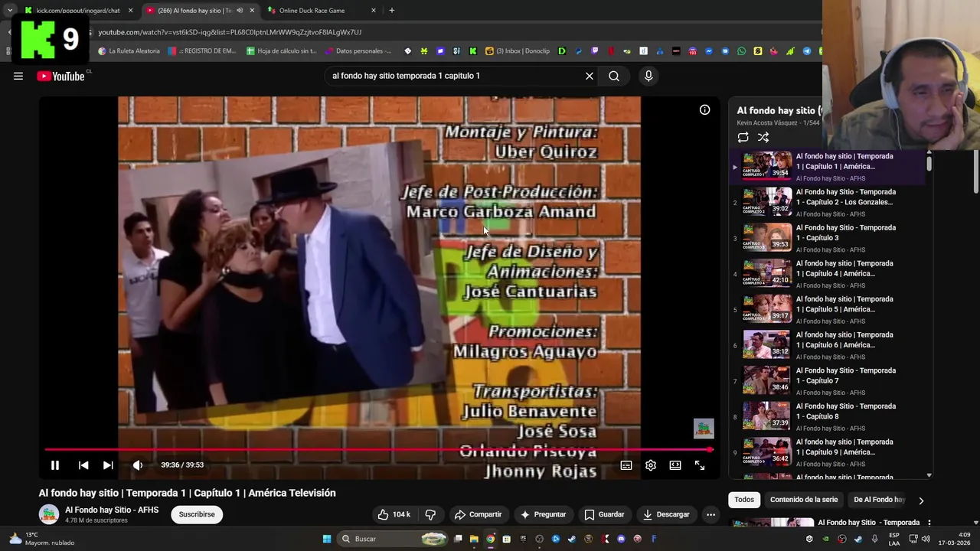Open a new browser tab
The image size is (980, 551).
tap(391, 11)
